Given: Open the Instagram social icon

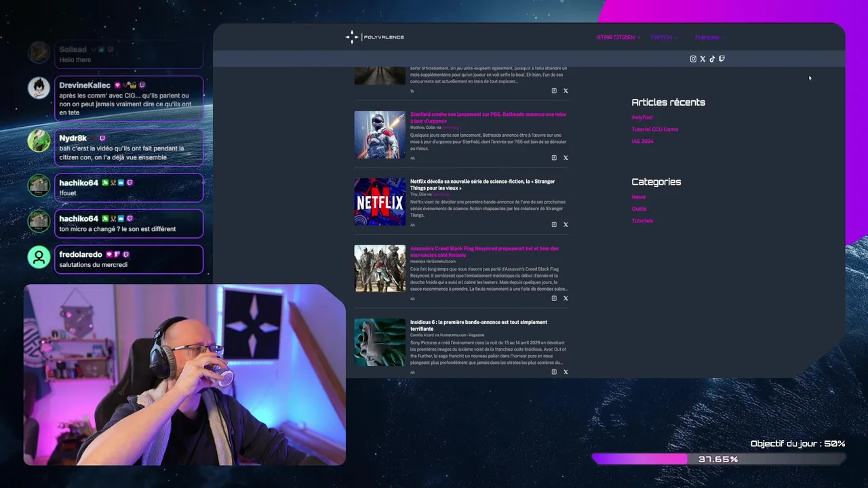Looking at the screenshot, I should [x=693, y=59].
